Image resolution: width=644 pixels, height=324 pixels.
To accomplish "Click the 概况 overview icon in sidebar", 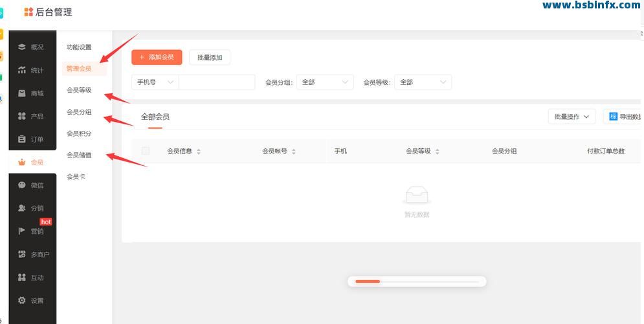I will tap(22, 47).
